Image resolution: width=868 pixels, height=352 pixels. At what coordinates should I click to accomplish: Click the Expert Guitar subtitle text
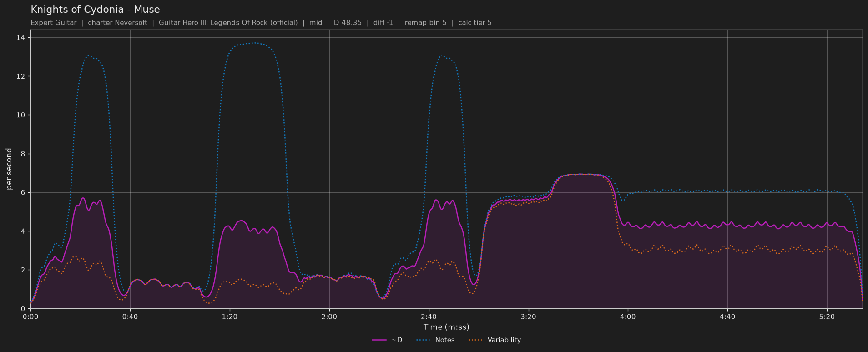pos(54,23)
